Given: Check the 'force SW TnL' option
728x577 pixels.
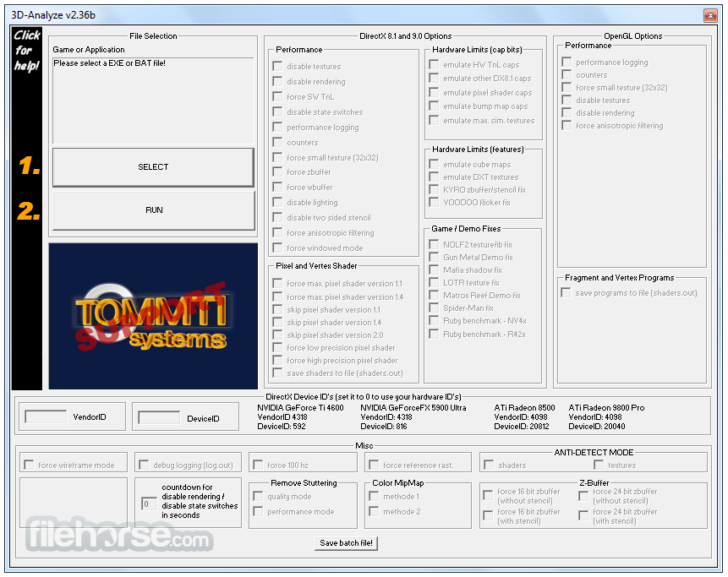Looking at the screenshot, I should 277,96.
